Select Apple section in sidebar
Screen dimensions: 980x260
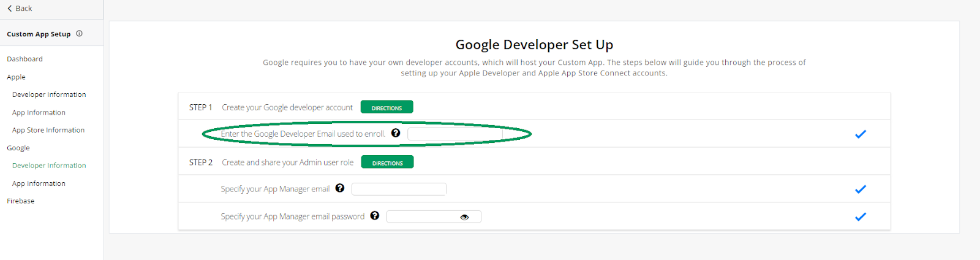click(17, 77)
